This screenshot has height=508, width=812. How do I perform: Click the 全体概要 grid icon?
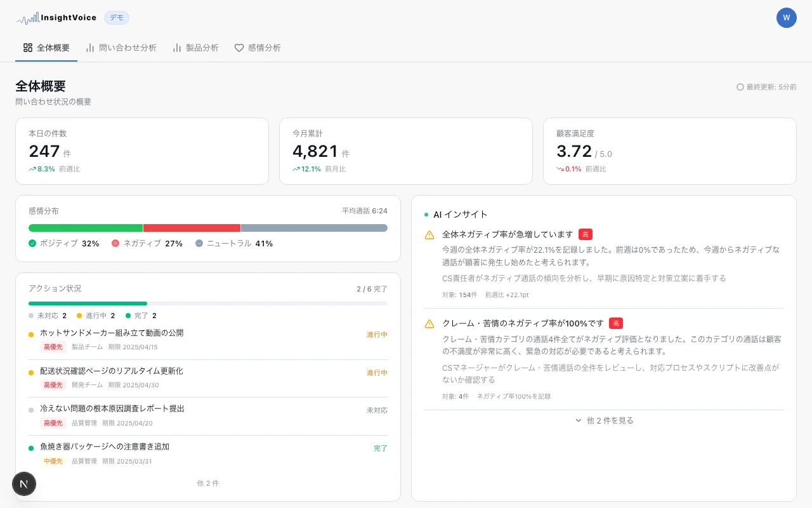(x=28, y=48)
